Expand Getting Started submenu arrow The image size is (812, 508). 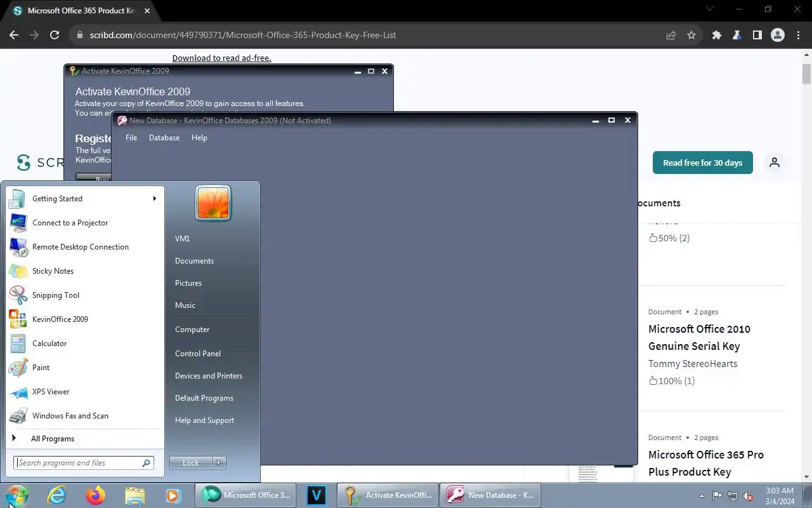(x=154, y=199)
